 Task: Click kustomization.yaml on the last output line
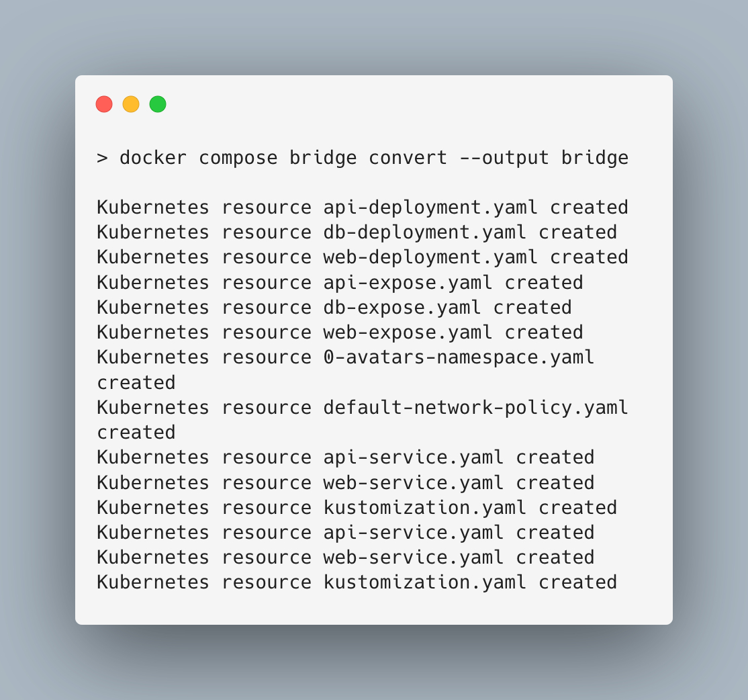(425, 582)
